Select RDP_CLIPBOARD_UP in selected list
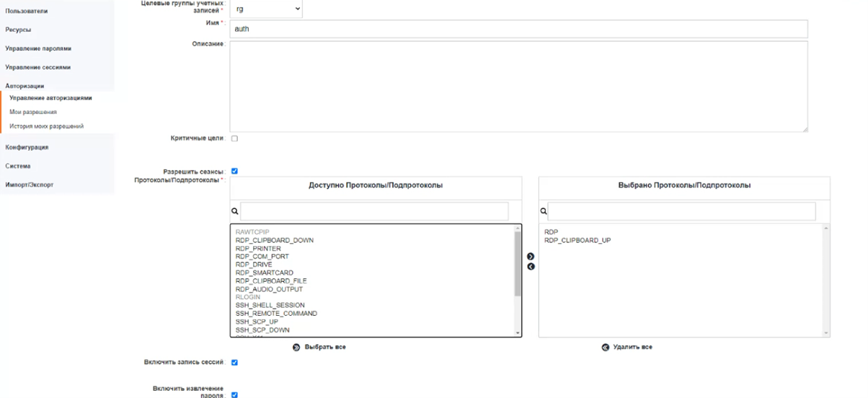The width and height of the screenshot is (868, 398). click(577, 240)
